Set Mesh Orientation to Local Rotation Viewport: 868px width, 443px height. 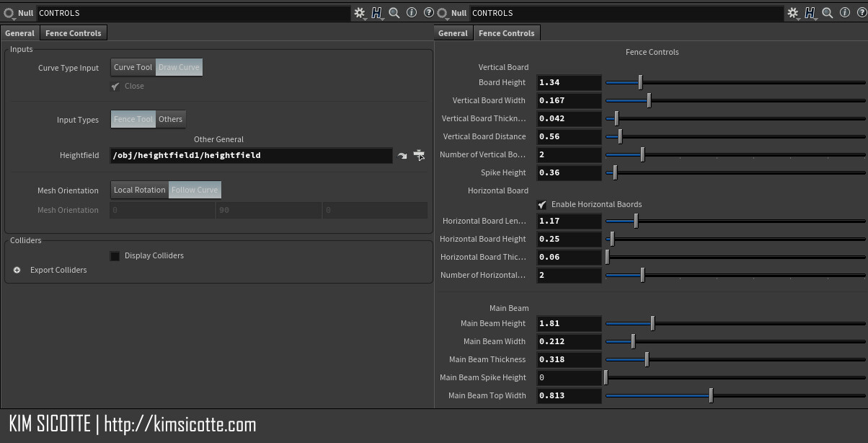coord(140,190)
